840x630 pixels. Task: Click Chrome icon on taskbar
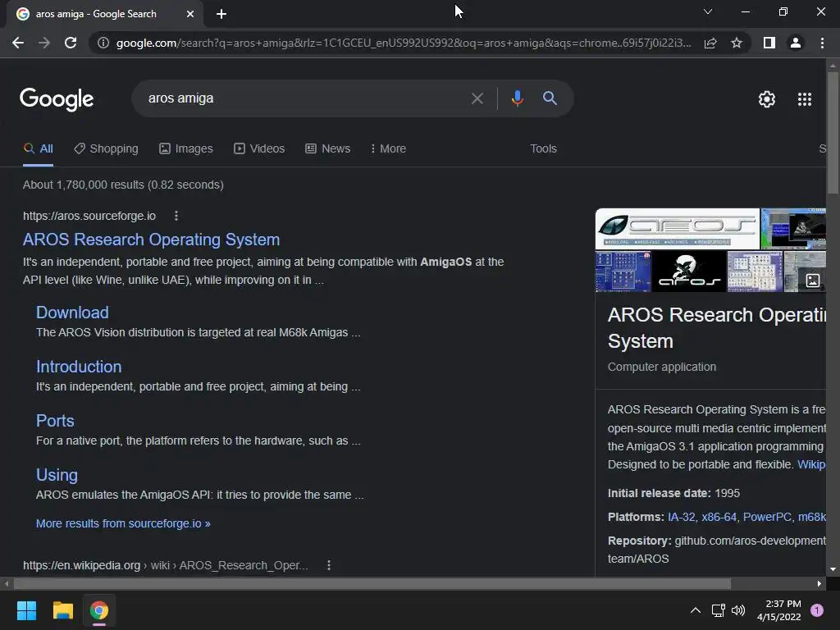pos(99,610)
